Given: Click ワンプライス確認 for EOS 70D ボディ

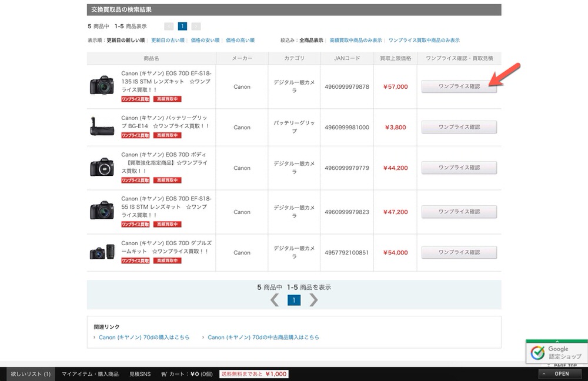Looking at the screenshot, I should click(459, 168).
